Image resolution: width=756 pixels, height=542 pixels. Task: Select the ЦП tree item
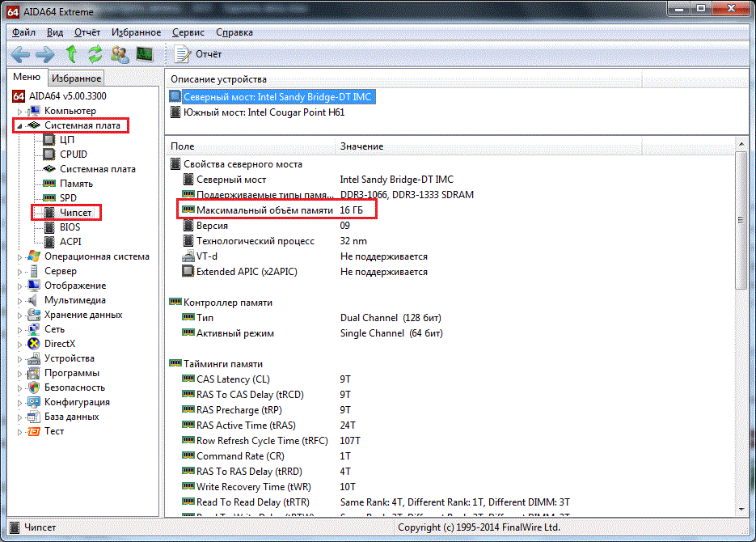(x=67, y=140)
